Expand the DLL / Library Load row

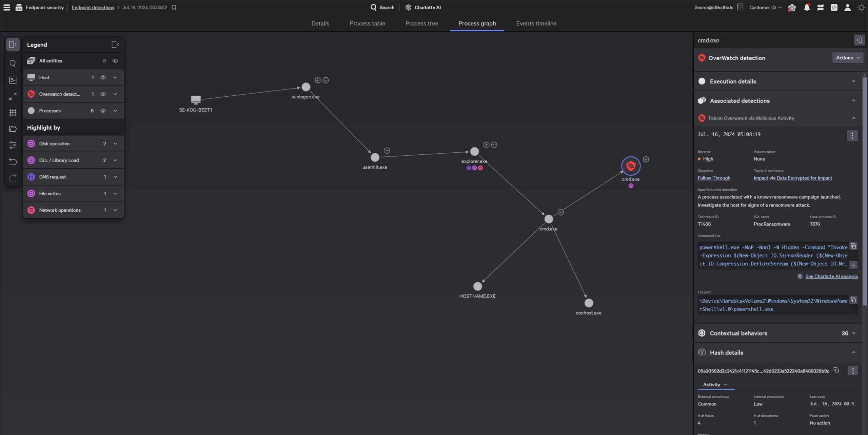tap(115, 160)
